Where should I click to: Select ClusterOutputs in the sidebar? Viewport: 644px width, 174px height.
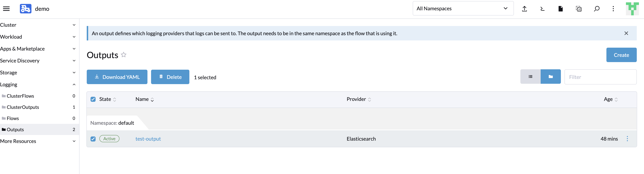click(23, 107)
